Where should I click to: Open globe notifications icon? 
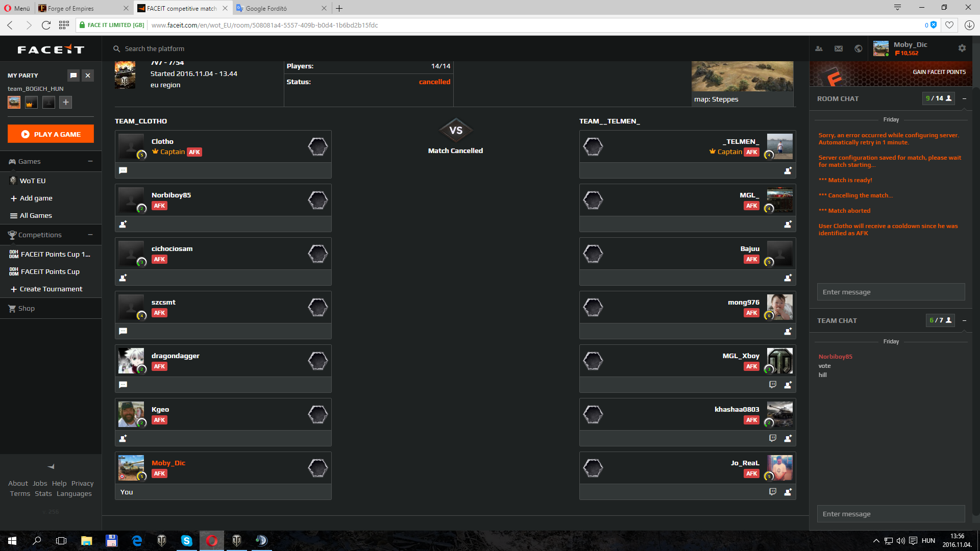859,48
